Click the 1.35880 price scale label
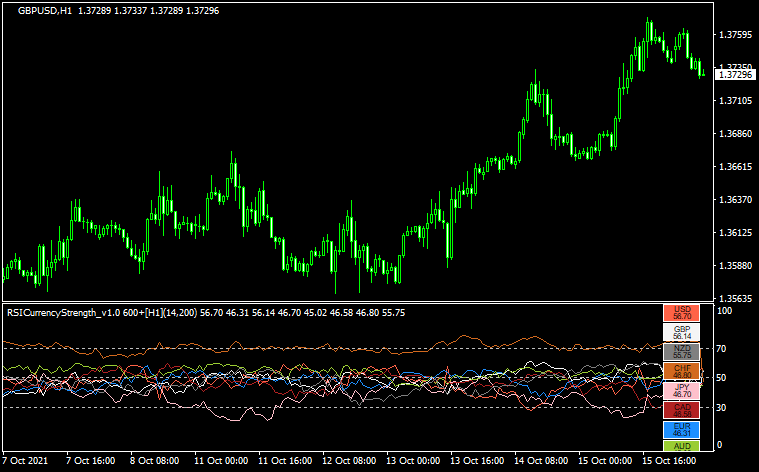Screen dimensions: 759x472 click(x=735, y=266)
